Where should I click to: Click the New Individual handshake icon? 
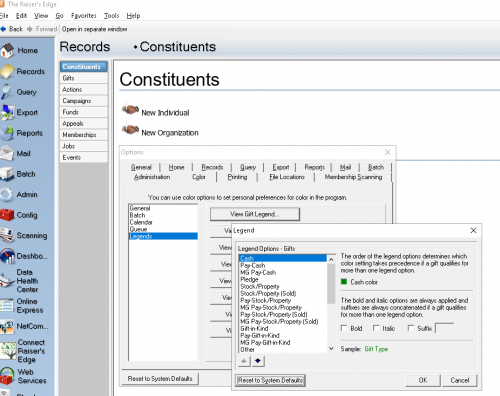[x=130, y=110]
